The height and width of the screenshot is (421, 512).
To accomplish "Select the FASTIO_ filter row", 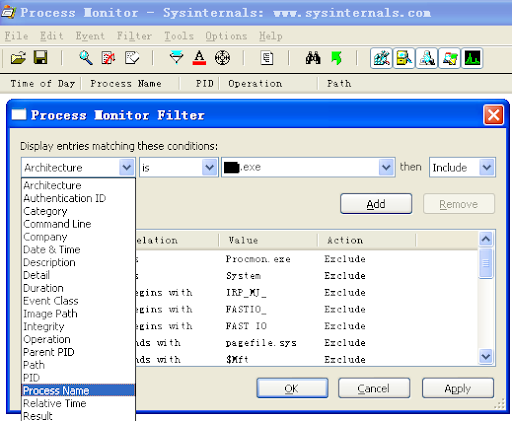I will coord(307,309).
